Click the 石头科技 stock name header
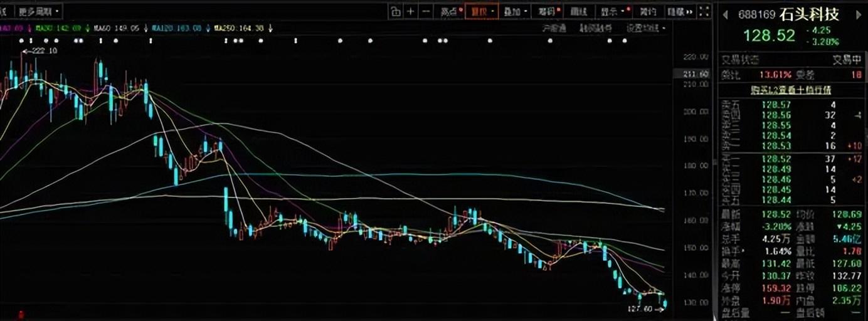The height and width of the screenshot is (321, 868). tap(809, 14)
